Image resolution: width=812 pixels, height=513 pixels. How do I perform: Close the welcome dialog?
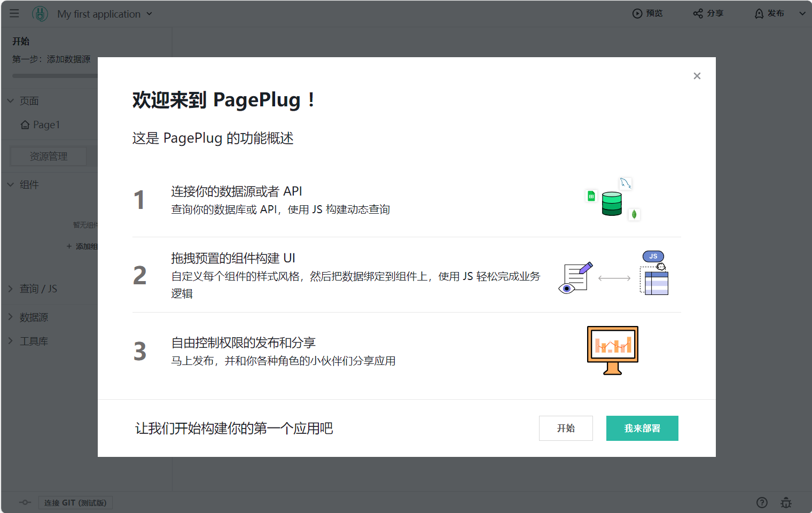click(x=697, y=76)
